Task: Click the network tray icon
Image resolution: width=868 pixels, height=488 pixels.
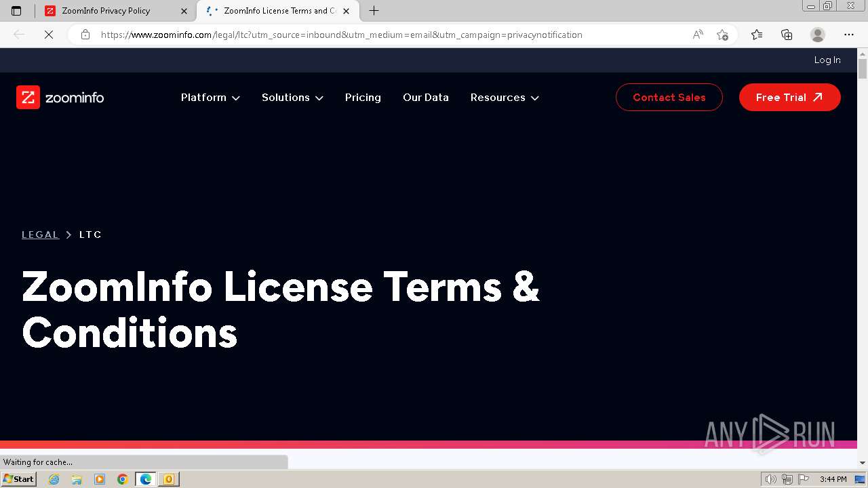Action: coord(787,479)
